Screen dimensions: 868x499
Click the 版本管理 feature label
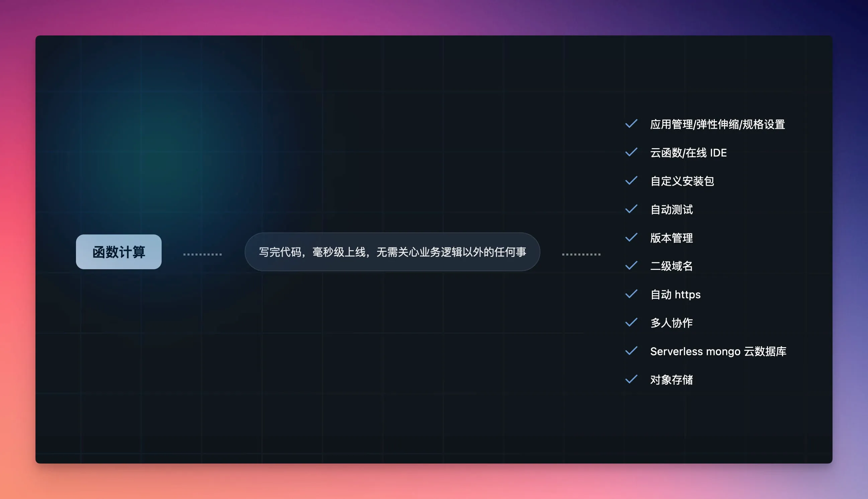(671, 238)
